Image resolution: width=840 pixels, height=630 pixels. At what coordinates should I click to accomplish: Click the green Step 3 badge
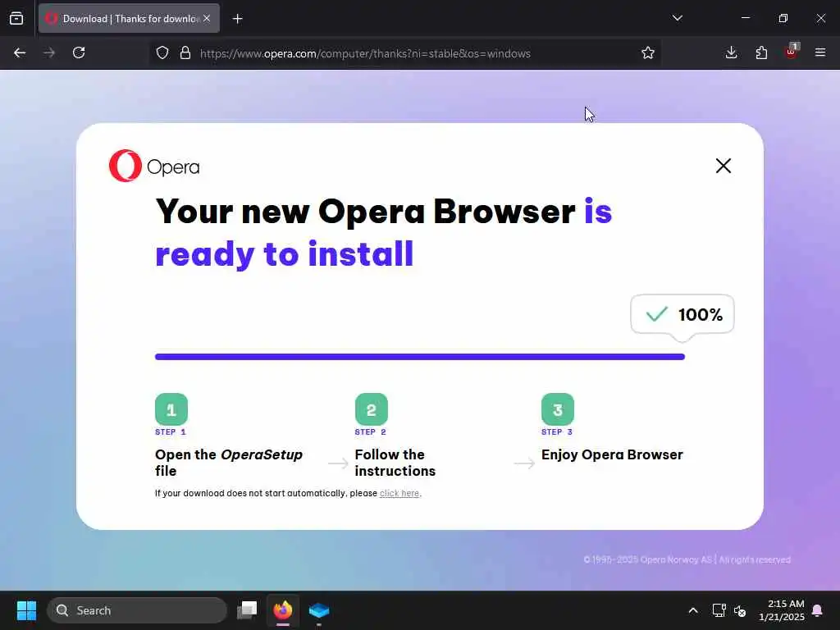[x=558, y=409]
